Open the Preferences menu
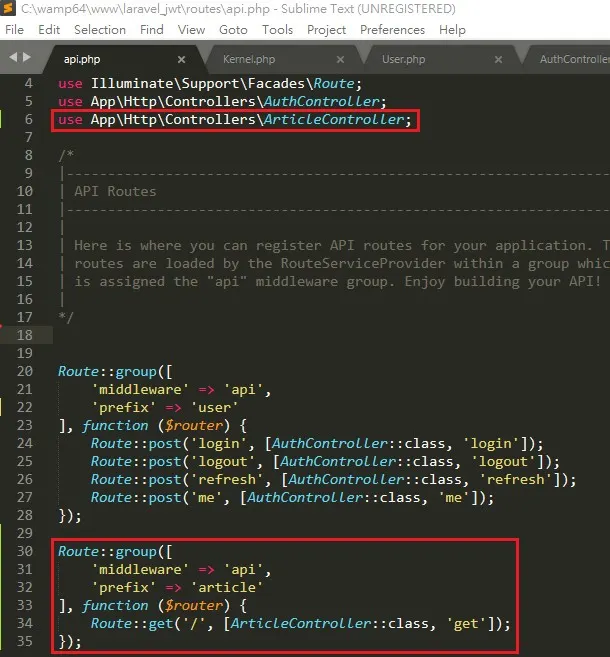 click(x=393, y=30)
